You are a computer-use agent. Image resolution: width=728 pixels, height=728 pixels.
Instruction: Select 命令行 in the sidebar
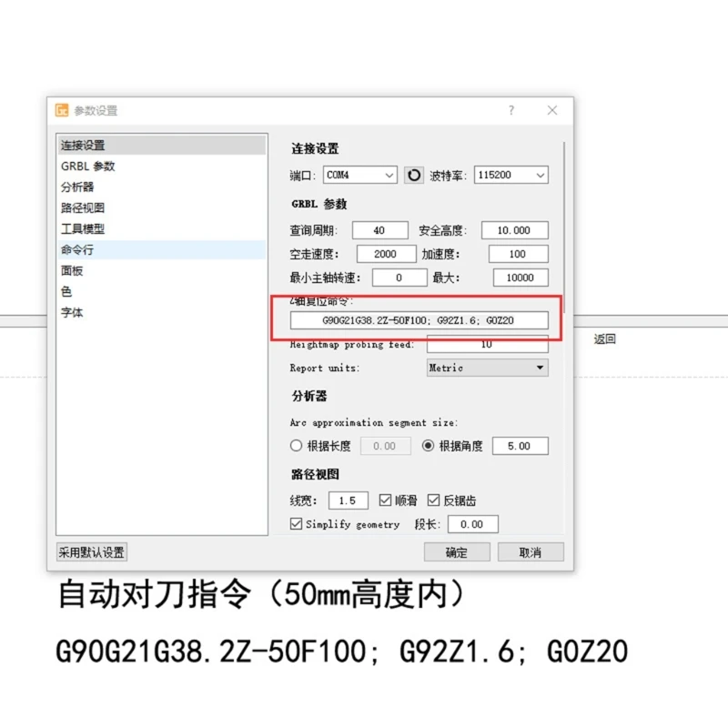click(x=162, y=249)
